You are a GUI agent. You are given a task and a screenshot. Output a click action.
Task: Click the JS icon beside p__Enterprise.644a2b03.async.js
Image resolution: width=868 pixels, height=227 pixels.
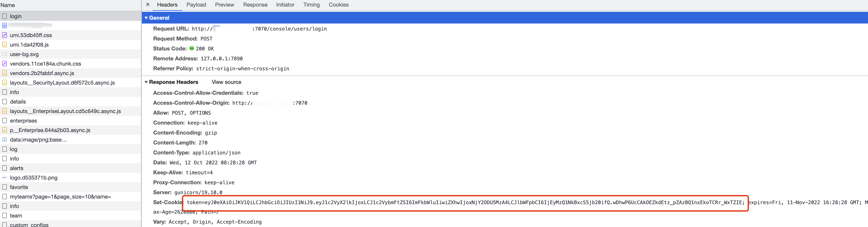tap(5, 130)
